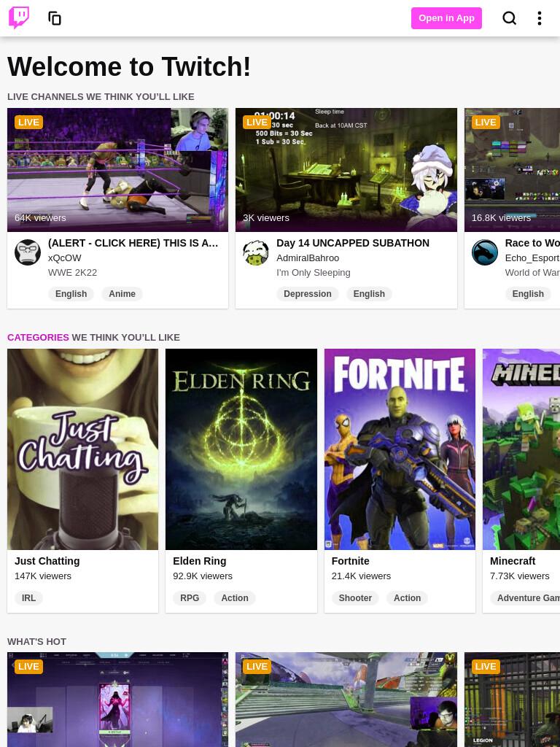Open Elden Ring category cover
Viewport: 560px width, 747px height.
[x=241, y=449]
